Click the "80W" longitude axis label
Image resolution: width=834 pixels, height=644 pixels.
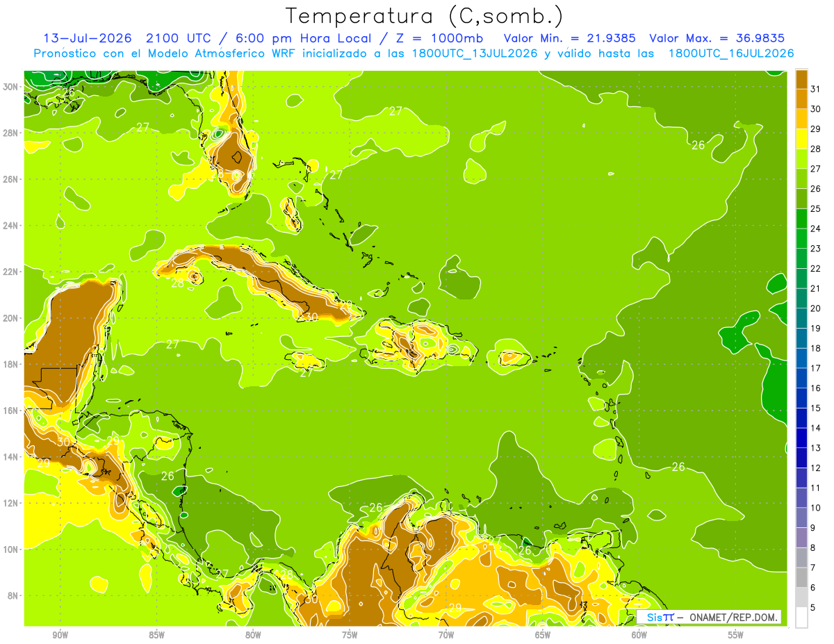pos(253,635)
